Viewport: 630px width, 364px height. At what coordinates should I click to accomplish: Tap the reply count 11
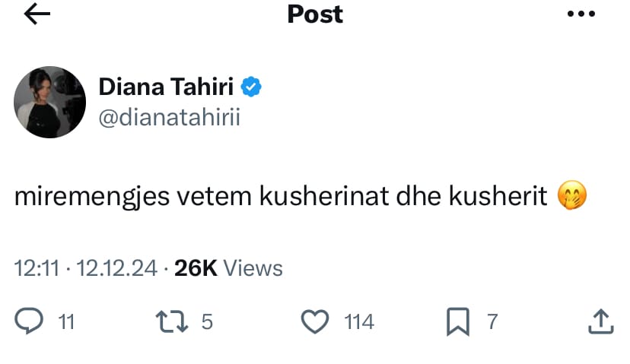click(66, 322)
